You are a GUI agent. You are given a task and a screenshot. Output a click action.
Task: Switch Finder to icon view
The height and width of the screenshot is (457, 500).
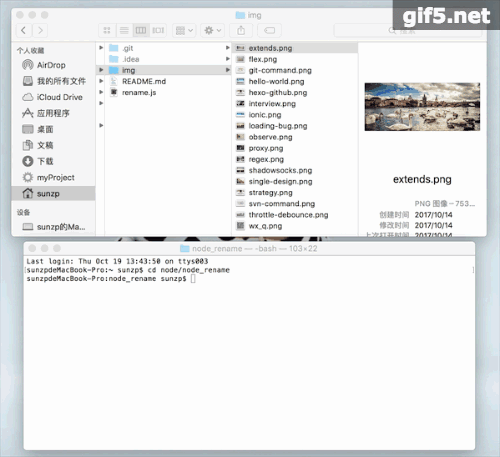pyautogui.click(x=107, y=30)
